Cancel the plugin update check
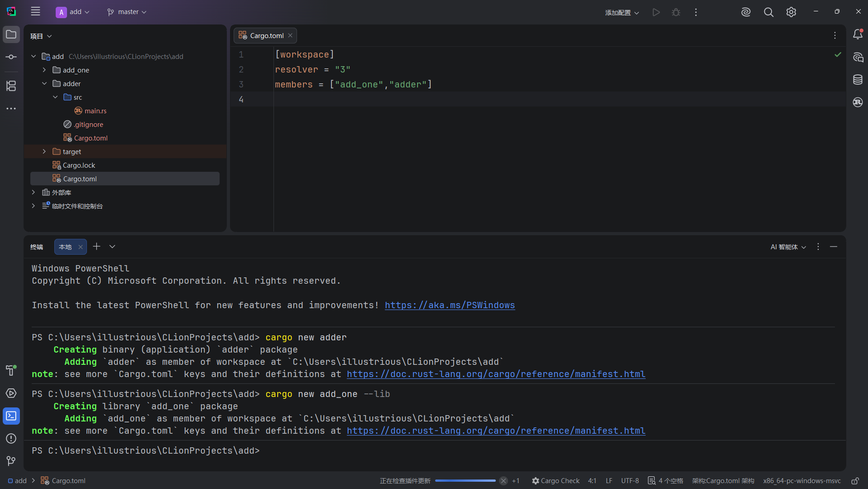This screenshot has width=868, height=489. tap(504, 481)
